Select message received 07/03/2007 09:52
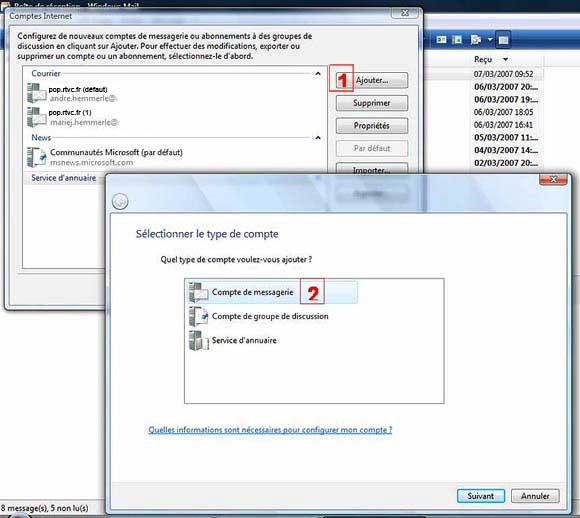The height and width of the screenshot is (518, 580). pos(503,74)
